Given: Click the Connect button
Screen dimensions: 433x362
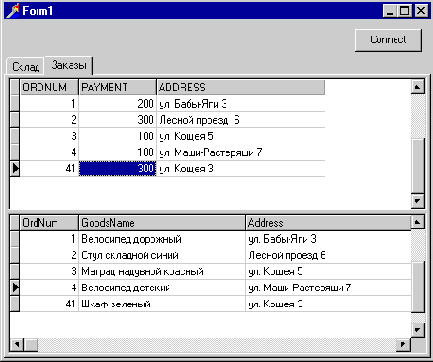Looking at the screenshot, I should [388, 40].
